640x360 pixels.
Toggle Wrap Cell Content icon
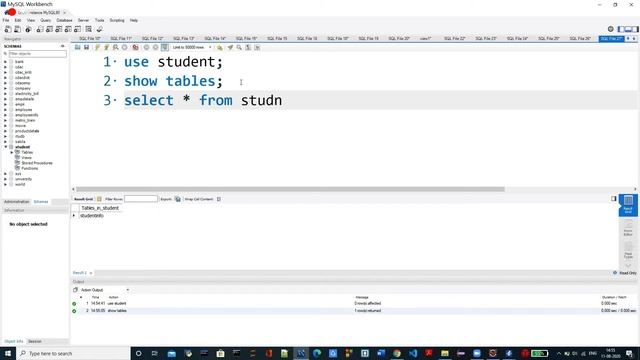click(x=219, y=199)
